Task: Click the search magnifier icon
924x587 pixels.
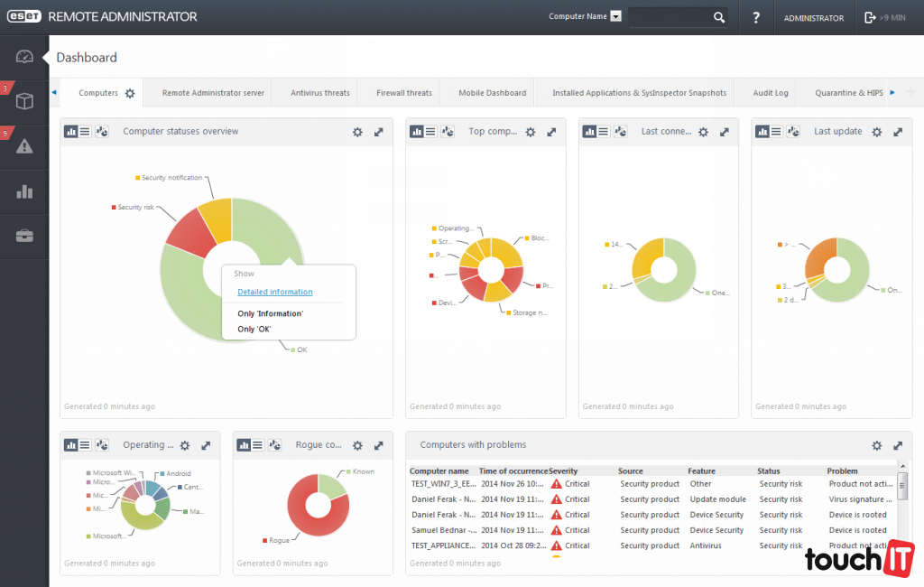Action: [x=719, y=17]
